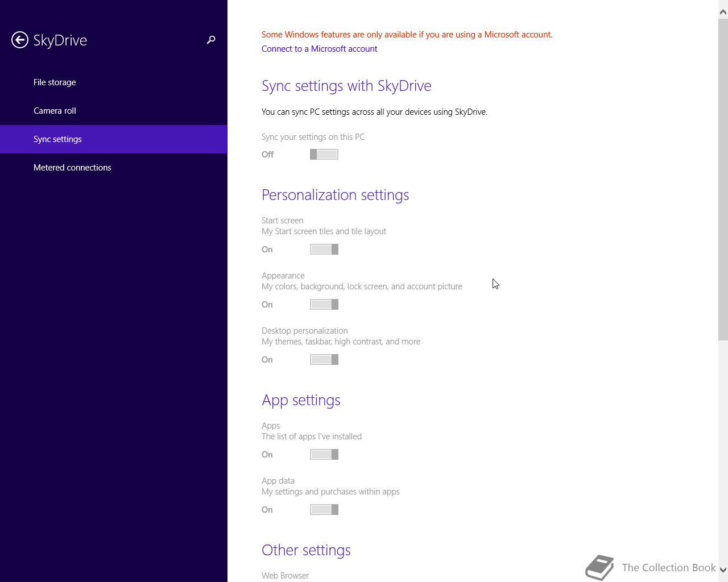Click the Connect to a Microsoft account link

click(x=319, y=49)
